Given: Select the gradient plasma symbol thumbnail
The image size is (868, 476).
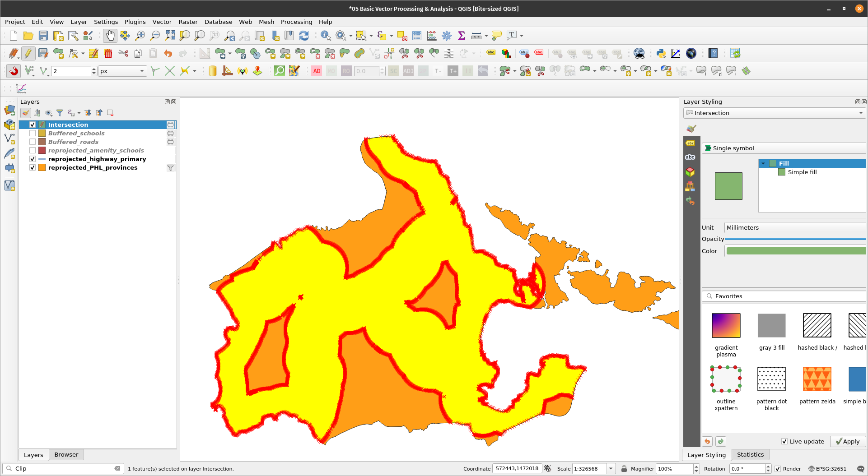Looking at the screenshot, I should [726, 325].
